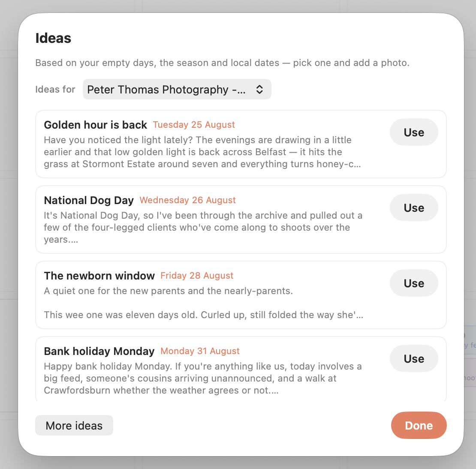Click the Wednesday 26 August date label
Screen dimensions: 476x469
click(x=187, y=200)
